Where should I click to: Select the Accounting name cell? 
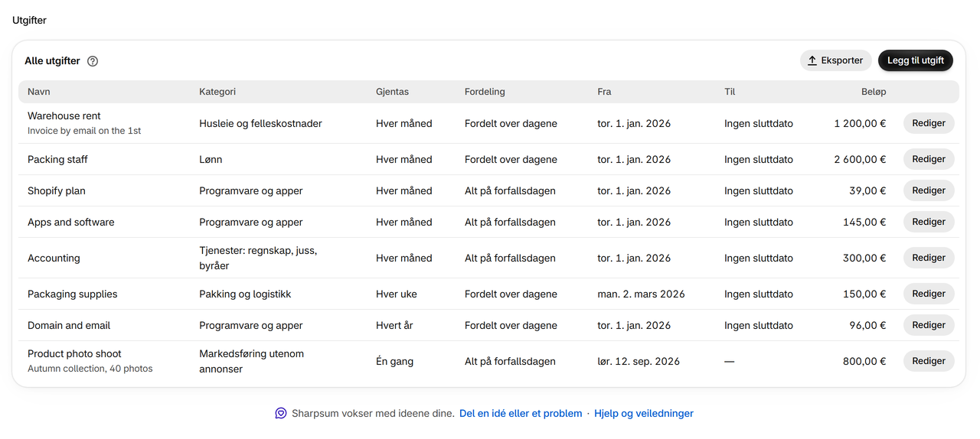tap(54, 258)
